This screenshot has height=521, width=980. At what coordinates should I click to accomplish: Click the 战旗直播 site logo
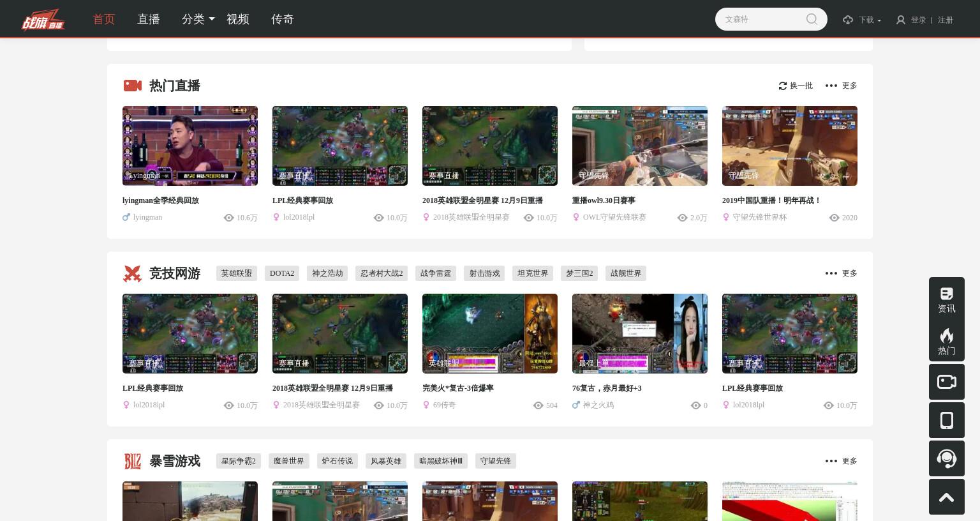[43, 20]
